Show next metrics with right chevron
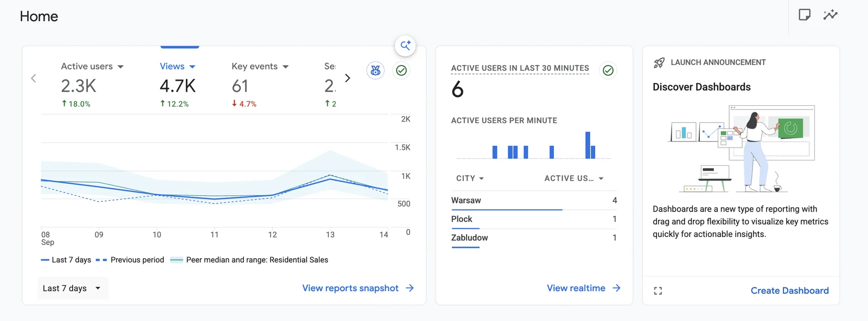Viewport: 868px width, 321px height. [348, 78]
